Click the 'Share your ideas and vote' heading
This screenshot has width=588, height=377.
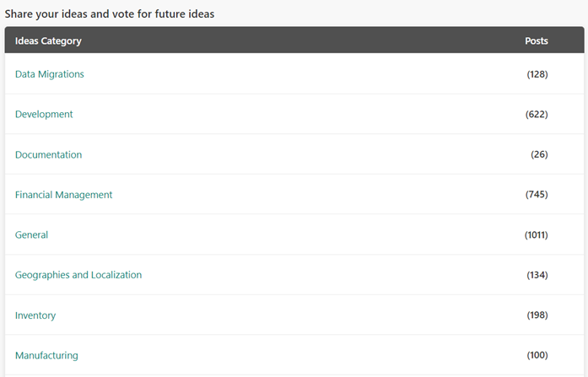[x=109, y=14]
